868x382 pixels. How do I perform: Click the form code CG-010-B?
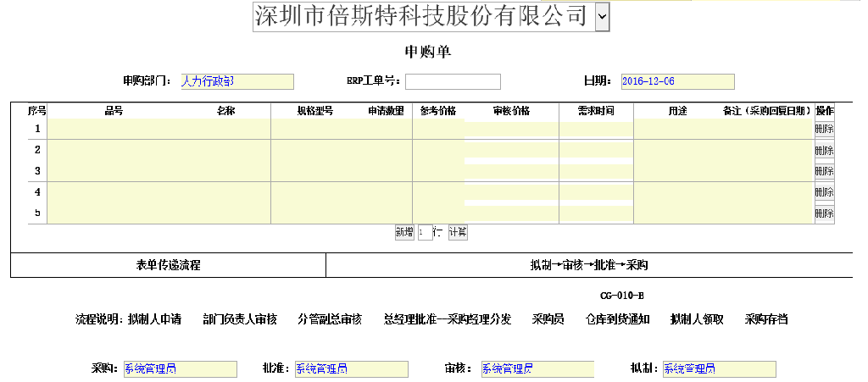pyautogui.click(x=621, y=296)
